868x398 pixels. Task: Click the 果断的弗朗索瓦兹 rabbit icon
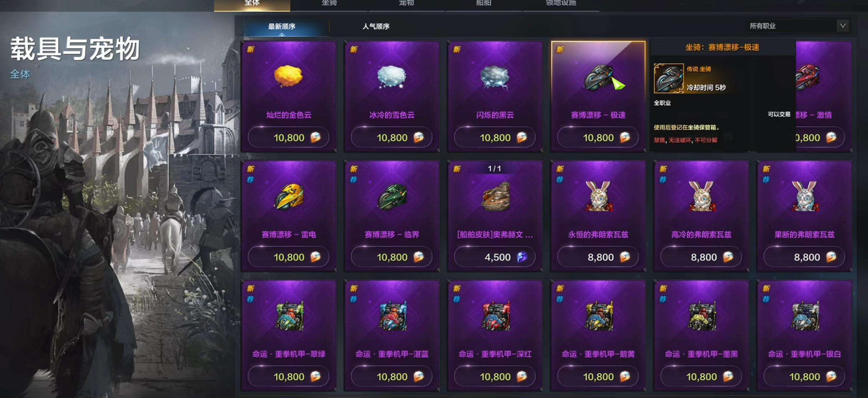805,196
